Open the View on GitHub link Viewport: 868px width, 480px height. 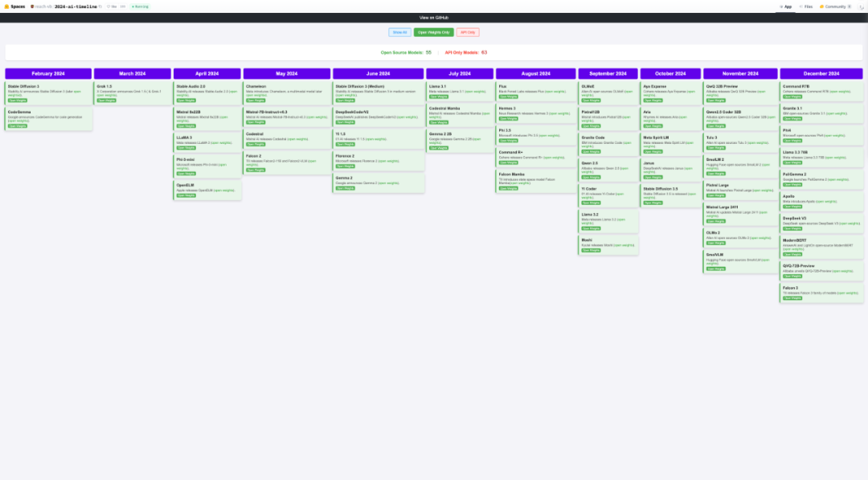(433, 18)
